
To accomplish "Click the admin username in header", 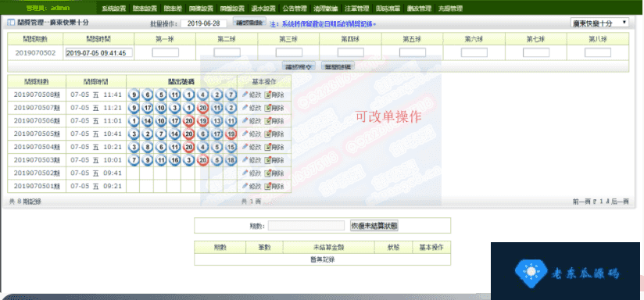I will click(60, 8).
